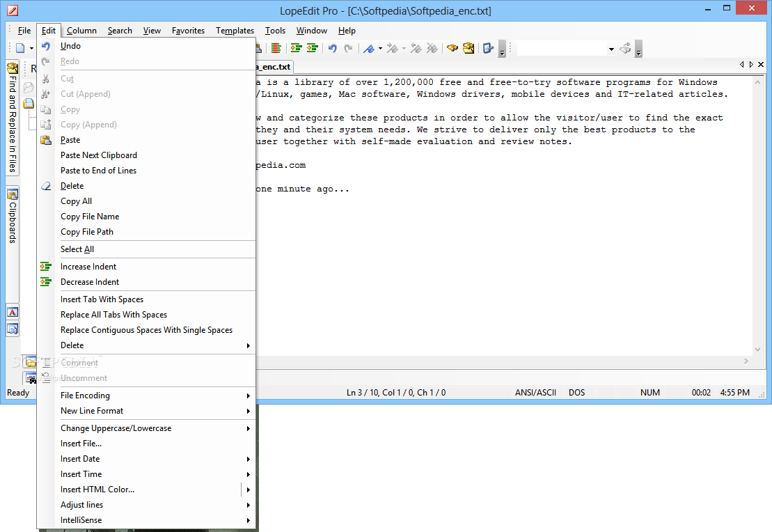Click the Decrease Indent toolbar icon
772x532 pixels.
coord(312,48)
